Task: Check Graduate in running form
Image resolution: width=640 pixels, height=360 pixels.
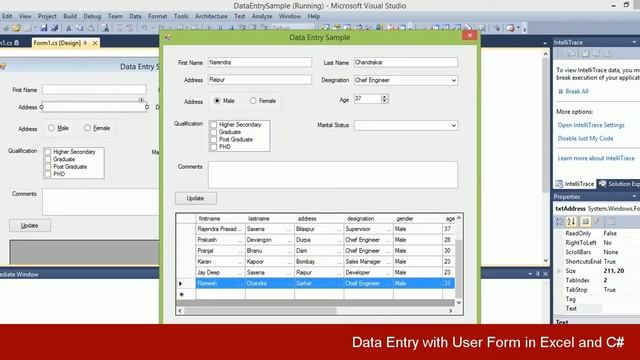Action: (x=213, y=132)
